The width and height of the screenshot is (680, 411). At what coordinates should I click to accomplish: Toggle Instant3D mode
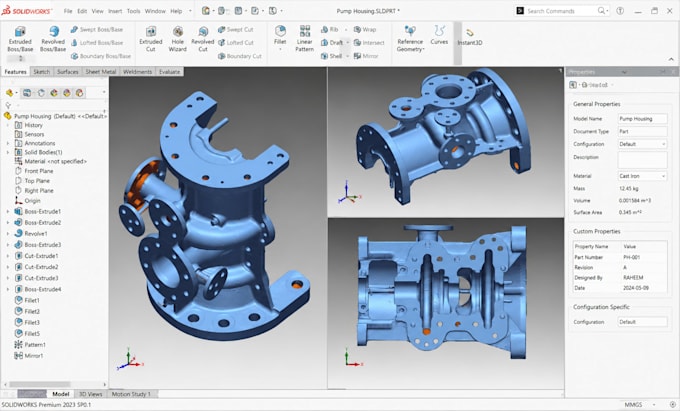pos(470,37)
